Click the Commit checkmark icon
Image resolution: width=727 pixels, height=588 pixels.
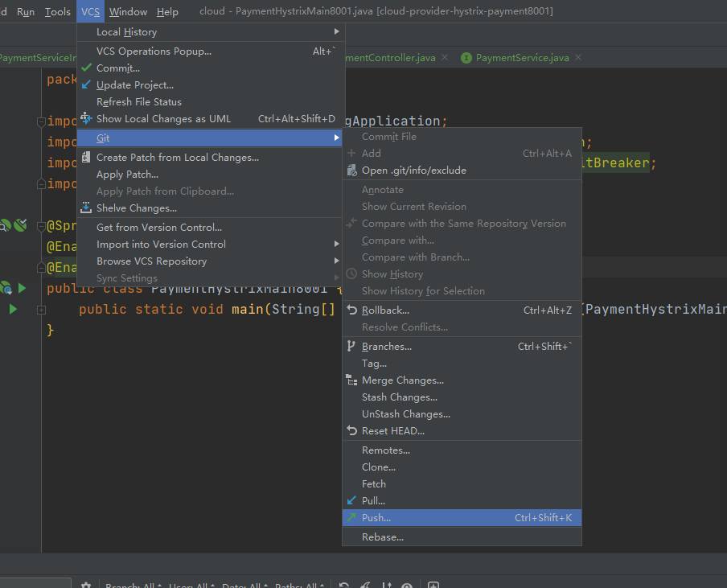point(86,68)
